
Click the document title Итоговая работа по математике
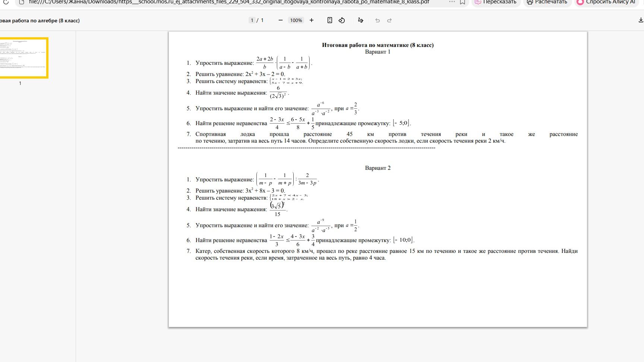click(x=378, y=45)
